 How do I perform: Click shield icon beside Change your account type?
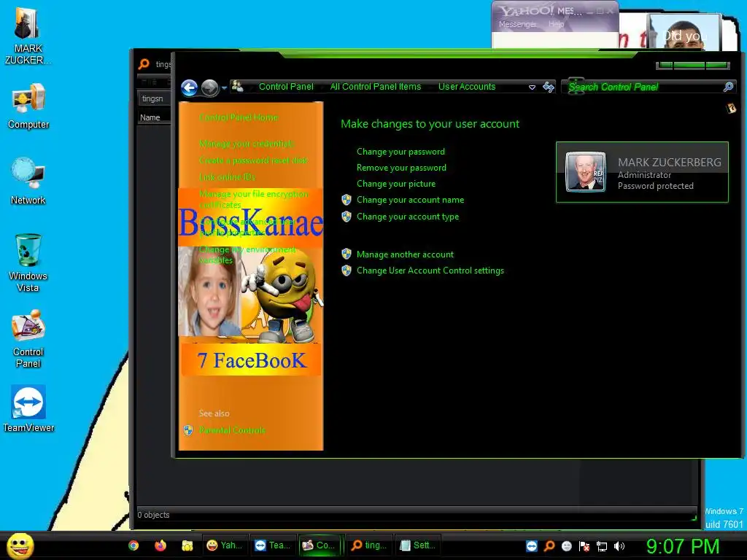[347, 217]
